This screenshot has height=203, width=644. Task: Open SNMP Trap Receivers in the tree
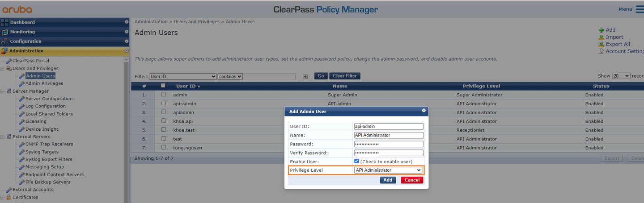tap(49, 144)
